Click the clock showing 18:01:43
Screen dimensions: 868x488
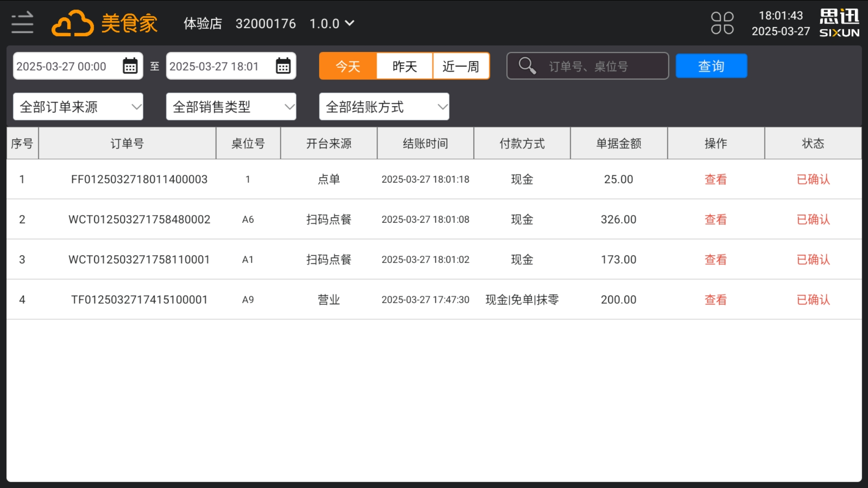(781, 16)
